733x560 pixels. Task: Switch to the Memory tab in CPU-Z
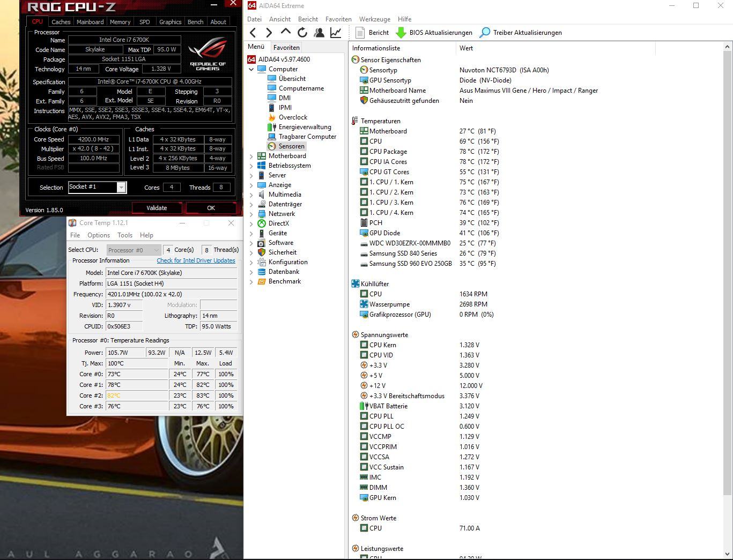120,22
